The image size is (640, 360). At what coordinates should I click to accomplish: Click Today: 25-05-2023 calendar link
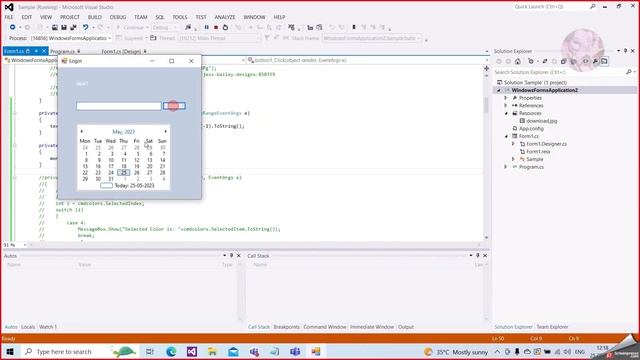pyautogui.click(x=134, y=185)
